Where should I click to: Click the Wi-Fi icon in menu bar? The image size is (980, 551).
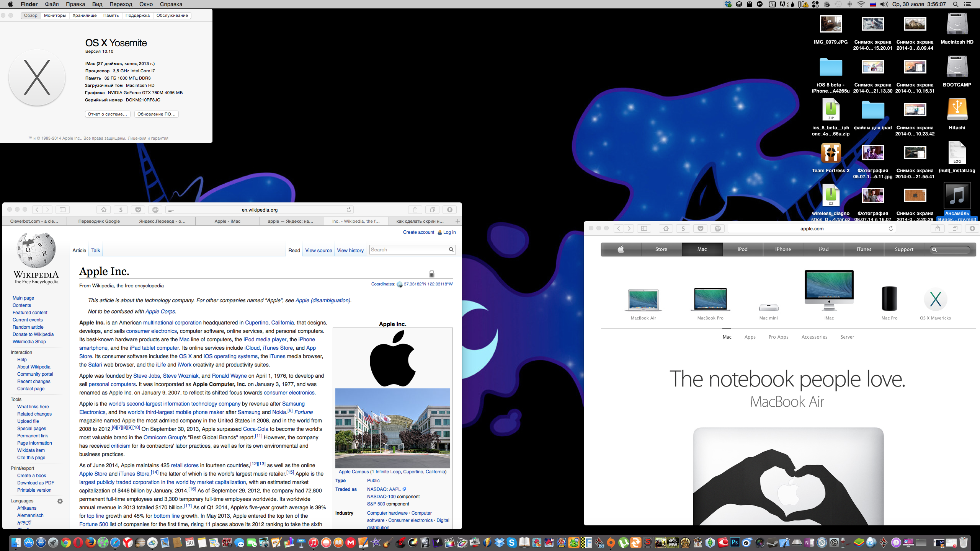(x=861, y=4)
